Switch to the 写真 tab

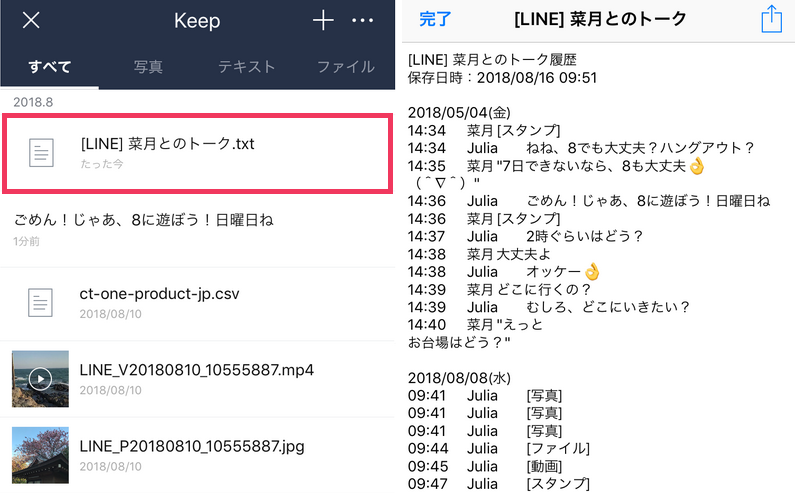pos(148,67)
